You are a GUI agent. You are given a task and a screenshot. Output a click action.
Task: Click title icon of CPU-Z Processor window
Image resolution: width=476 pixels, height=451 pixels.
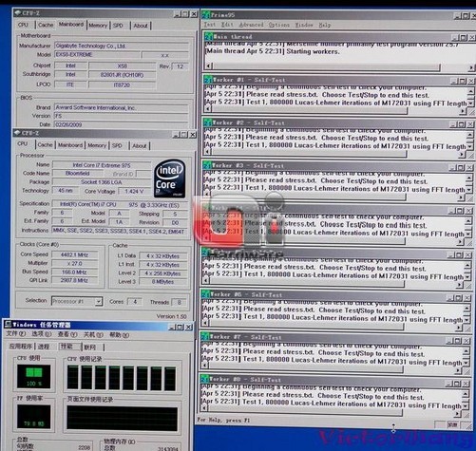[17, 133]
